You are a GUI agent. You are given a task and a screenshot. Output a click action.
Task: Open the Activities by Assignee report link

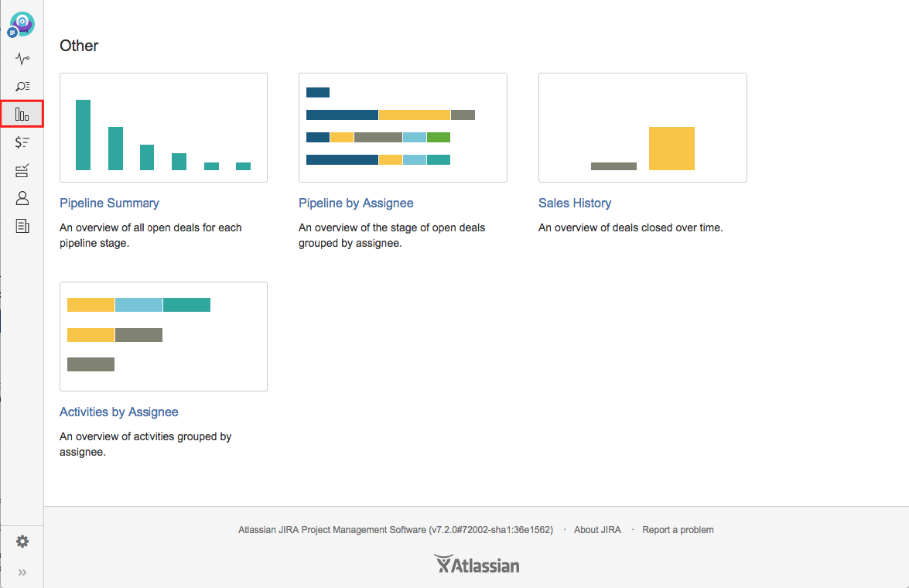[119, 412]
